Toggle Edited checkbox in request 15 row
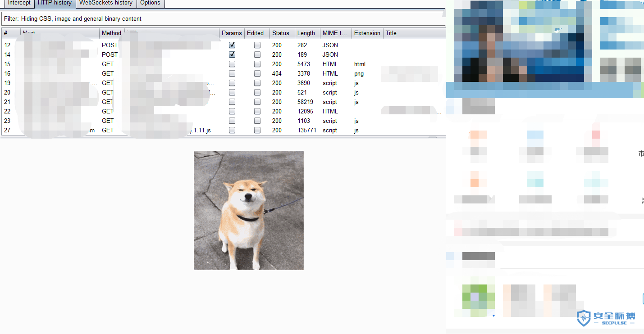This screenshot has height=334, width=644. (x=257, y=64)
